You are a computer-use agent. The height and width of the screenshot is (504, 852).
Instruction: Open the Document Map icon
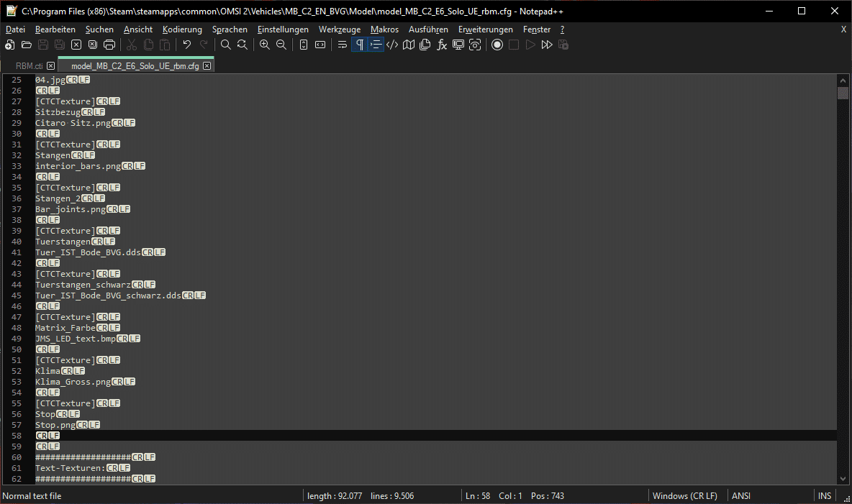pos(409,45)
